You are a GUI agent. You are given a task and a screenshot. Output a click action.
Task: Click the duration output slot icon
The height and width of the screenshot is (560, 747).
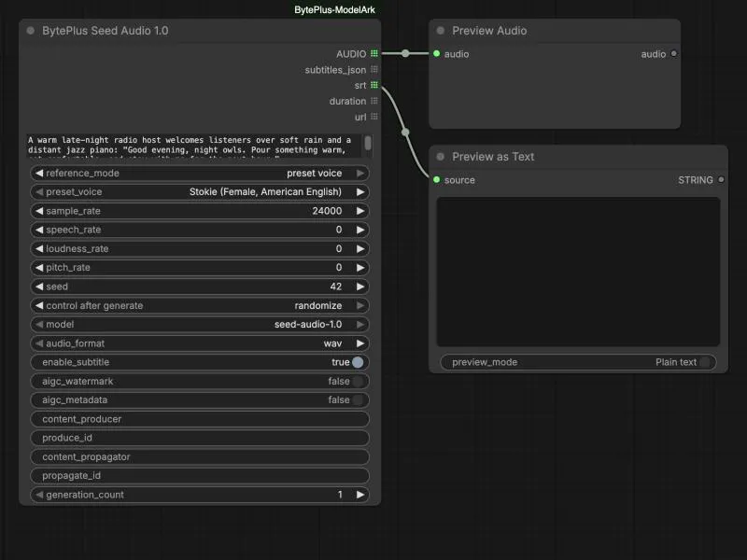tap(374, 101)
